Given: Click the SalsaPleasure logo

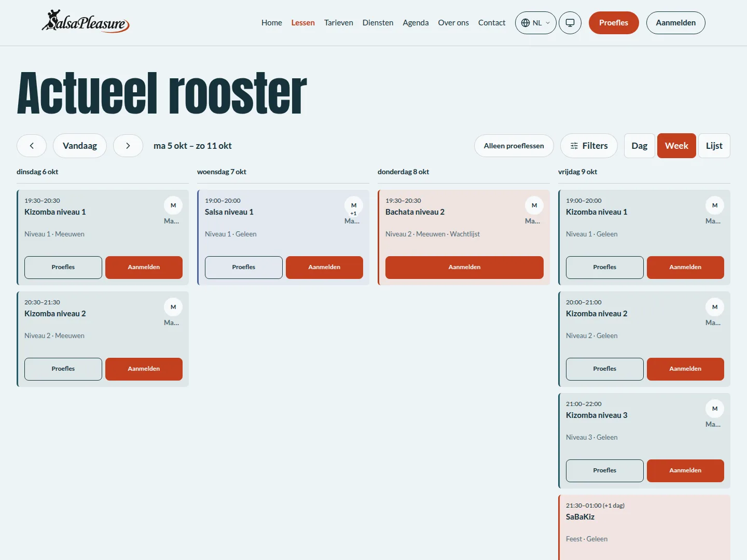Looking at the screenshot, I should (86, 22).
